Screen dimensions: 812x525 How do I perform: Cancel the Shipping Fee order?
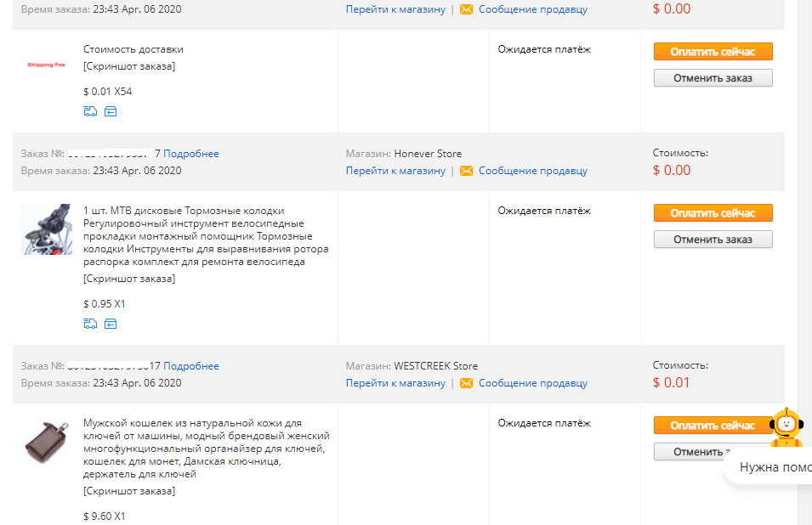point(713,78)
